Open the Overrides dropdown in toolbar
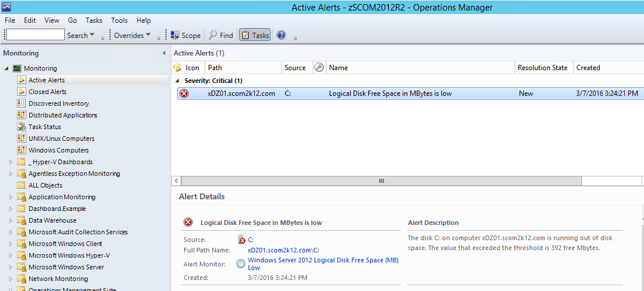Viewport: 644px width, 291px height. pos(132,35)
